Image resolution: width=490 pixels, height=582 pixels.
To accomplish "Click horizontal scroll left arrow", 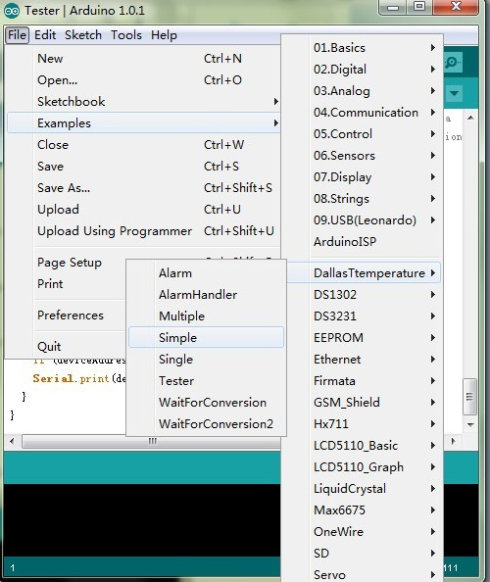I will pyautogui.click(x=12, y=441).
